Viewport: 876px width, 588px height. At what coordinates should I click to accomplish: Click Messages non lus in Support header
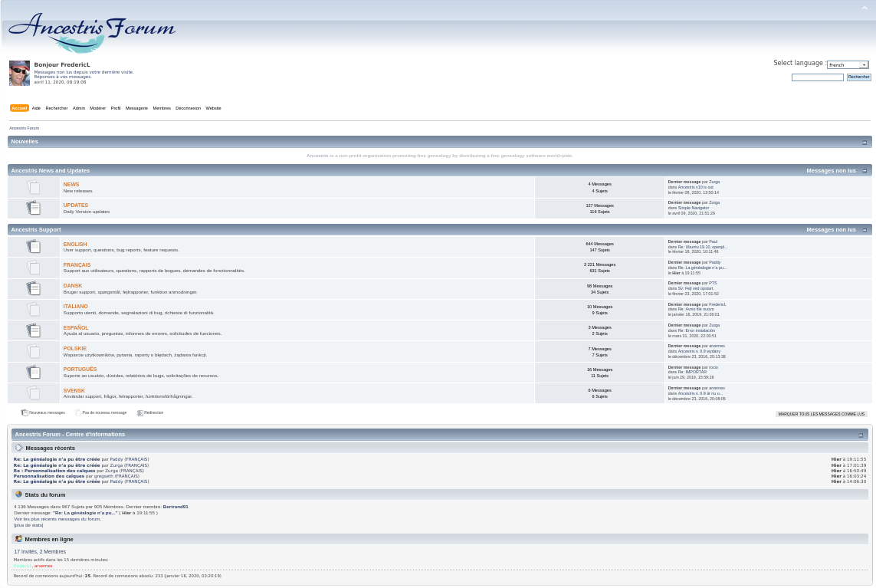tap(831, 230)
